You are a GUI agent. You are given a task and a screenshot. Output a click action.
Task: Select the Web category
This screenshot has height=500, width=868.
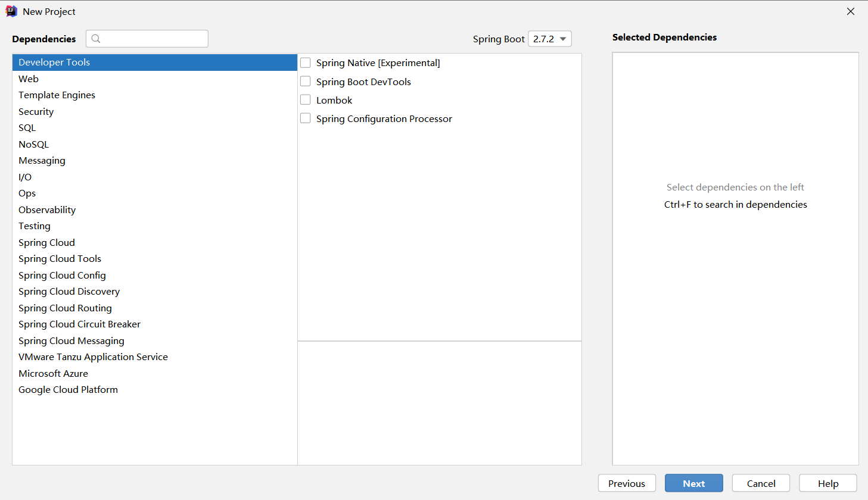point(155,79)
